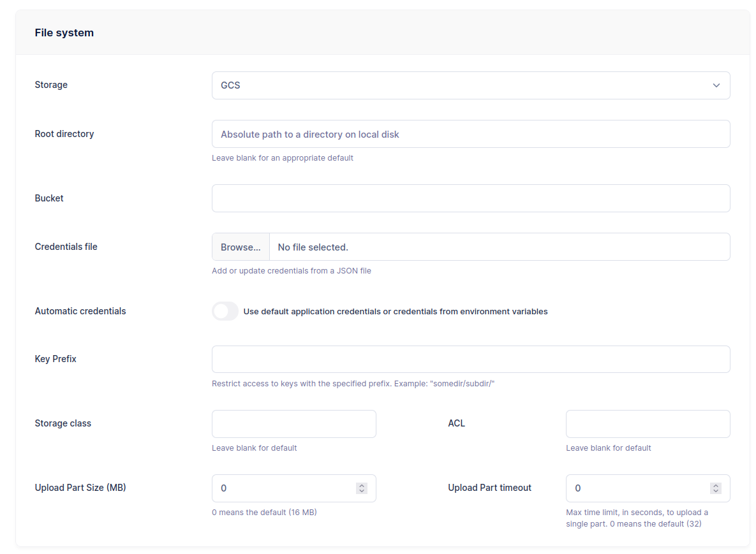Enable the Automatic credentials toggle switch
Screen dimensions: 756x554
coord(225,312)
